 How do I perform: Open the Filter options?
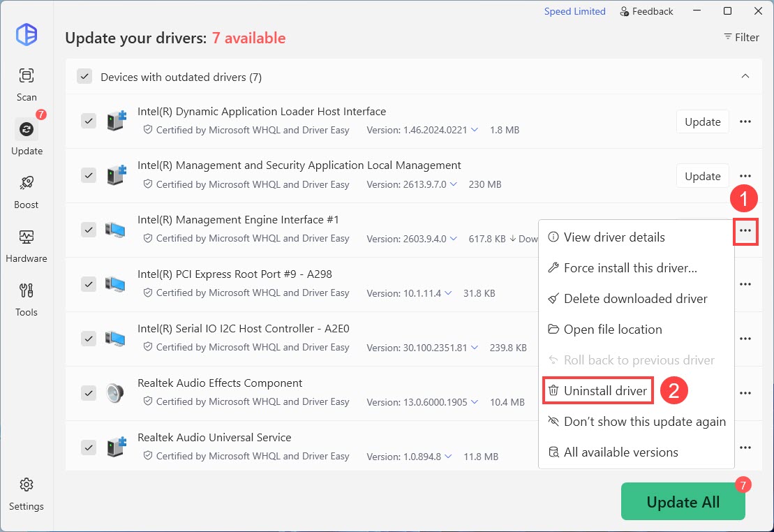741,37
